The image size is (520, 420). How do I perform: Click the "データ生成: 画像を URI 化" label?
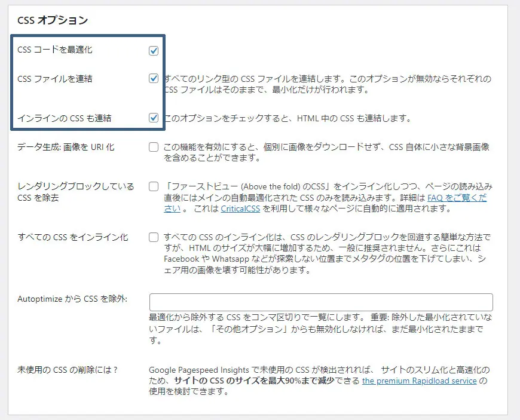[66, 147]
